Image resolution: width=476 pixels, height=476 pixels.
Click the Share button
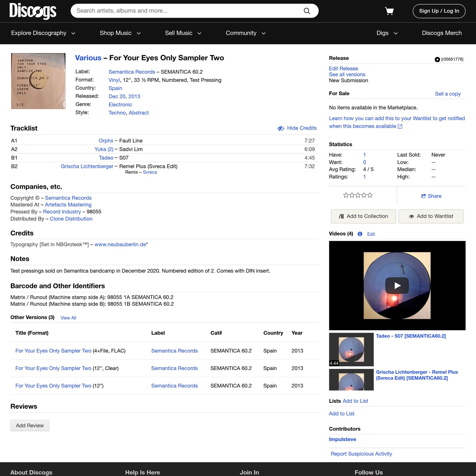point(431,196)
